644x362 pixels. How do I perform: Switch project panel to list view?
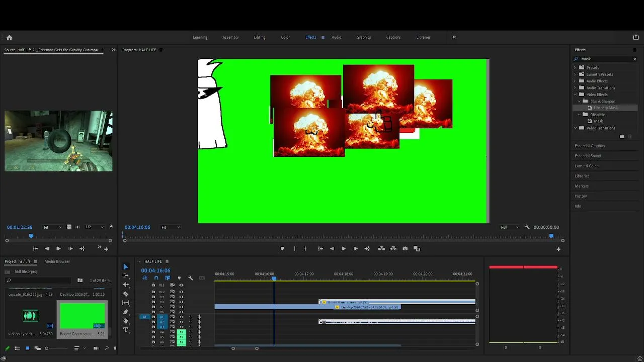(17, 348)
